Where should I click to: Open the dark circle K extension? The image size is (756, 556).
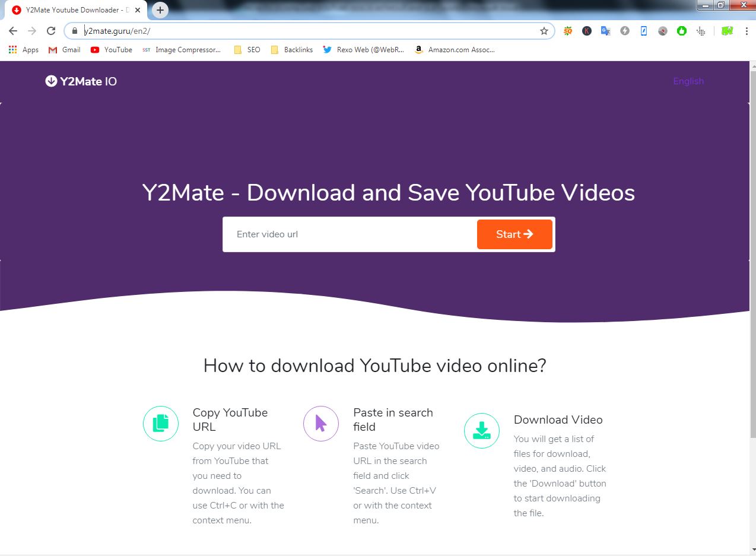point(587,31)
